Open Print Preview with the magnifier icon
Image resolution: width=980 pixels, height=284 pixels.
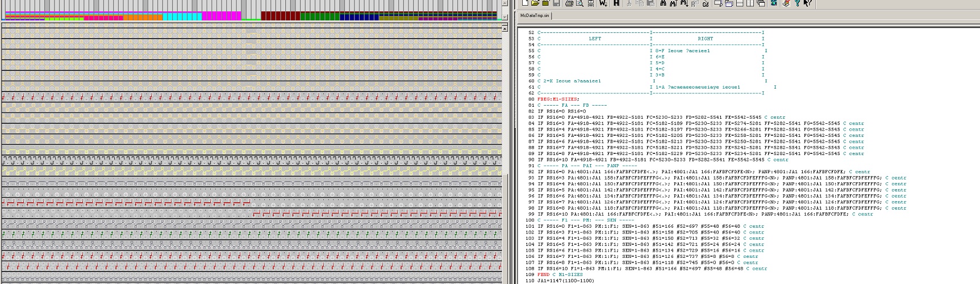tap(579, 3)
